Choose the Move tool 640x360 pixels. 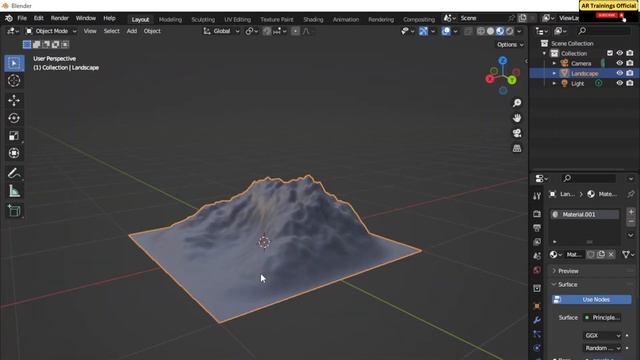click(x=14, y=100)
